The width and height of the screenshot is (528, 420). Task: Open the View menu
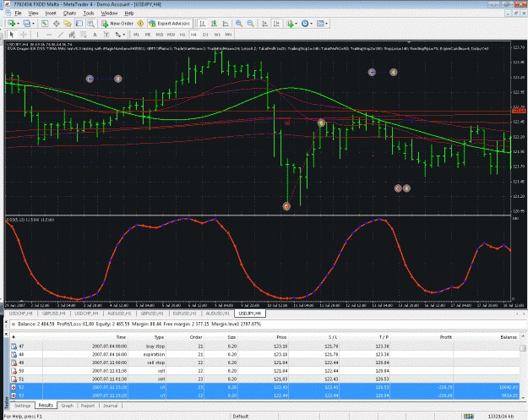pyautogui.click(x=33, y=14)
